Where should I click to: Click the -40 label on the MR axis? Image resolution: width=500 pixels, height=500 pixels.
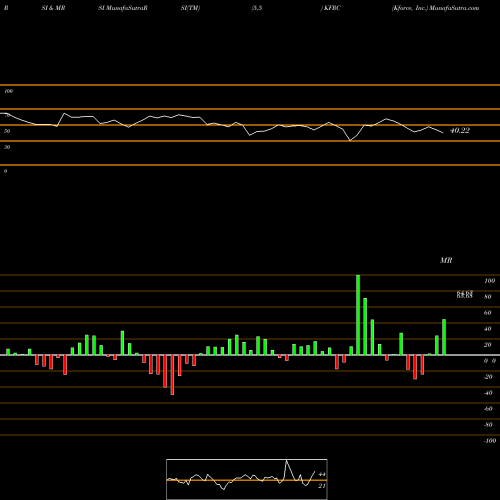tap(488, 393)
